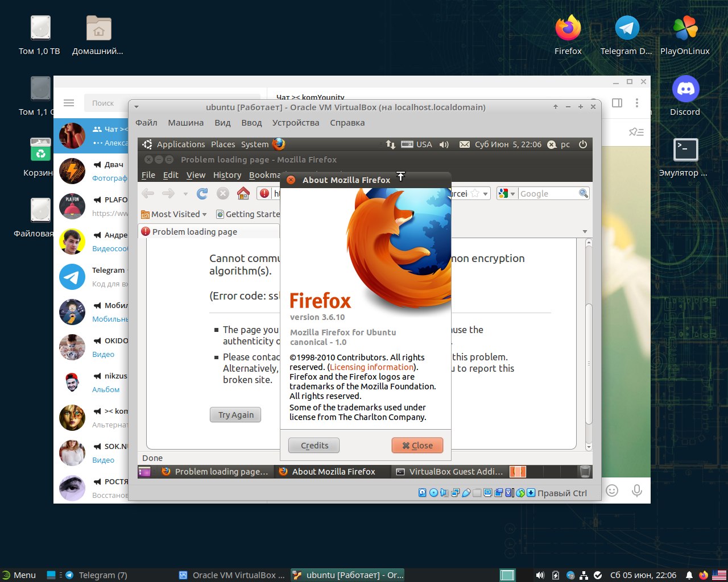The height and width of the screenshot is (582, 728).
Task: Select the Problem loading page tab
Action: pyautogui.click(x=209, y=231)
